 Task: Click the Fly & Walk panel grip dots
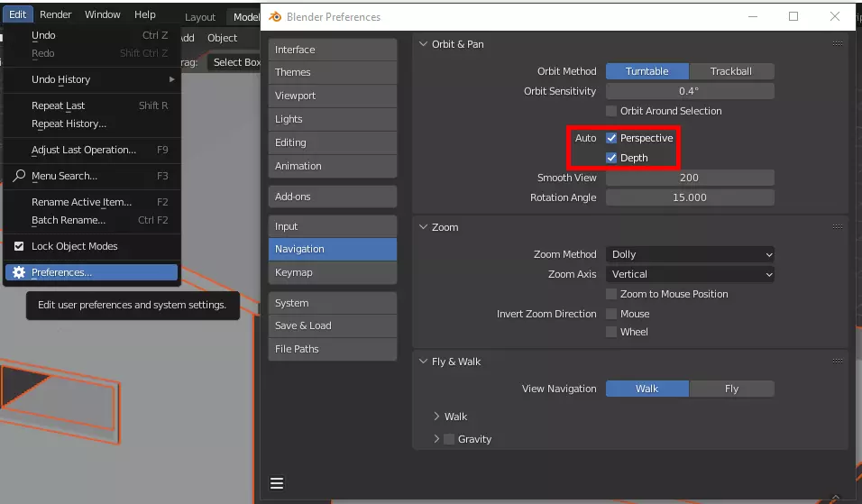click(838, 362)
